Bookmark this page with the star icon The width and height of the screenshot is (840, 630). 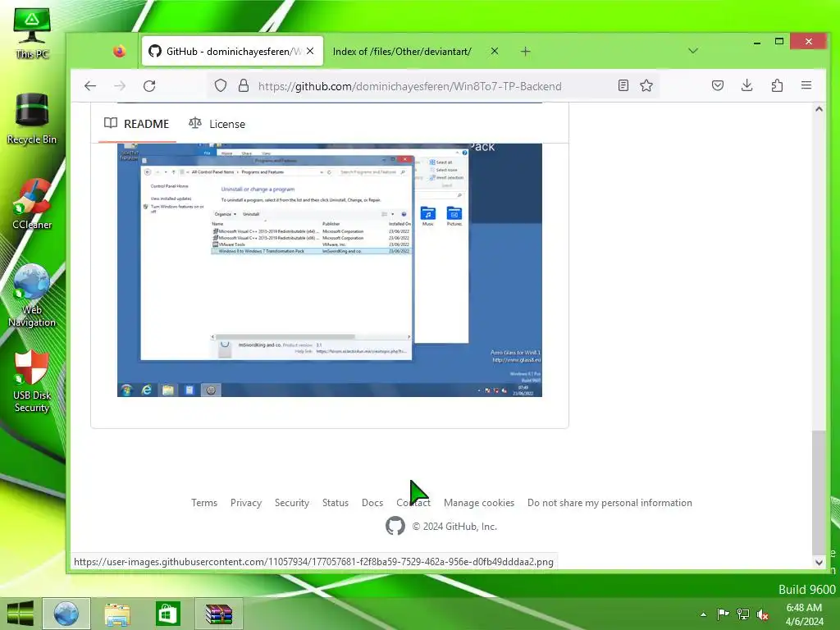click(x=646, y=85)
